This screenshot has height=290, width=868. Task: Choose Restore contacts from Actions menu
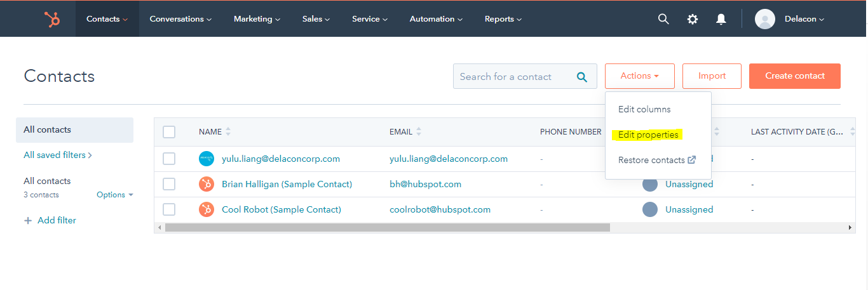[658, 160]
